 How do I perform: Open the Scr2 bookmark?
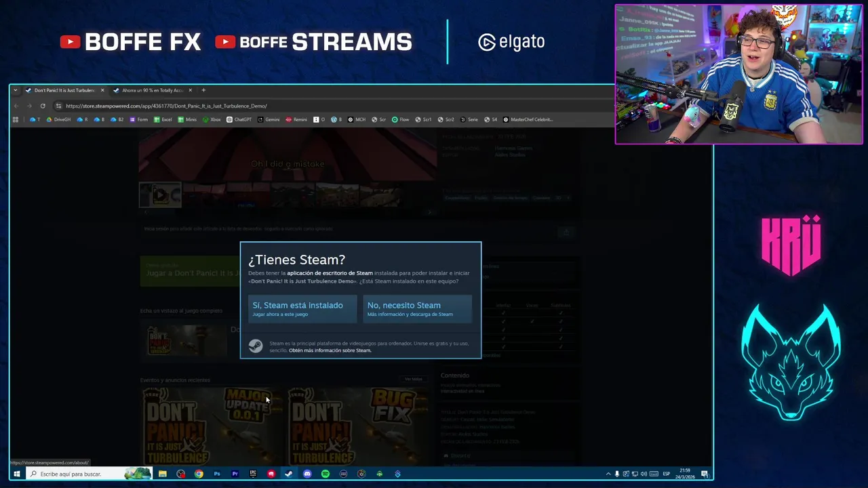point(446,119)
